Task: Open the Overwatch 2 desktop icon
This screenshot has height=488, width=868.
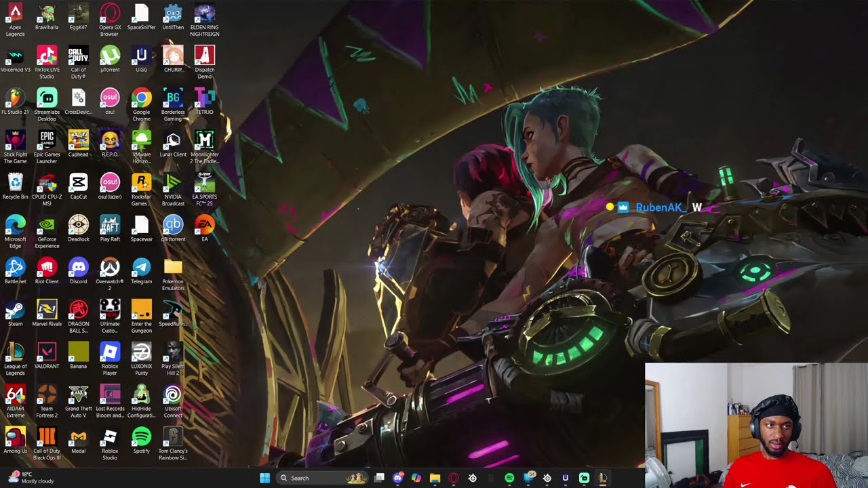Action: coord(110,274)
